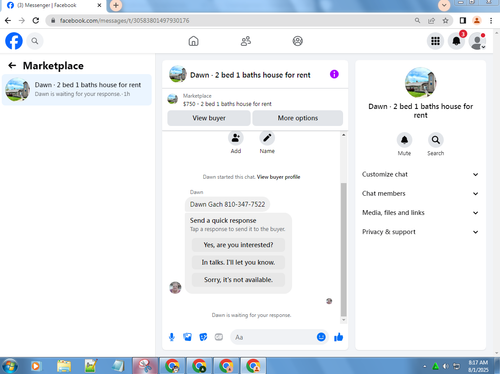Viewport: 500px width, 374px height.
Task: Open the media player taskbar icon
Action: [35, 366]
